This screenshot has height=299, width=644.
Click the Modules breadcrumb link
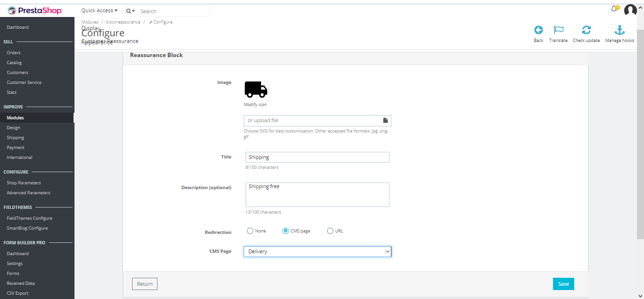point(90,22)
